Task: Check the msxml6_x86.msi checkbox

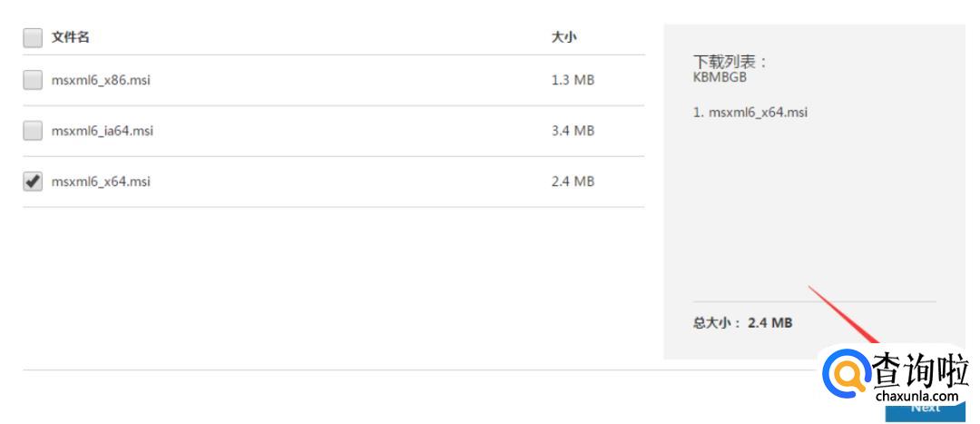Action: tap(33, 80)
